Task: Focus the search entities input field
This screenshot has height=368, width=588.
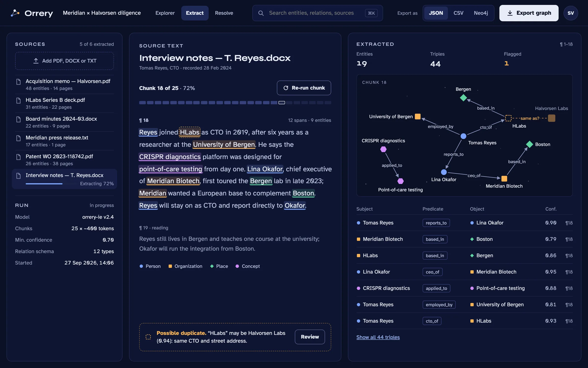Action: (318, 13)
